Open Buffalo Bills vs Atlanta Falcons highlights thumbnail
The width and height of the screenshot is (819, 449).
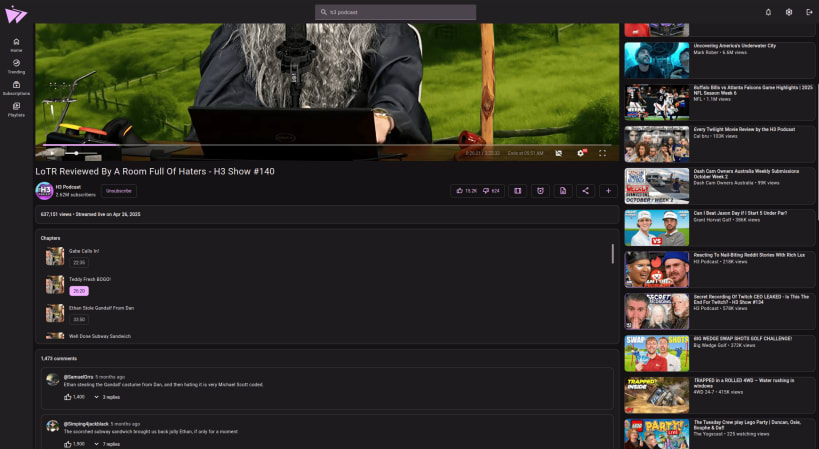(x=657, y=102)
